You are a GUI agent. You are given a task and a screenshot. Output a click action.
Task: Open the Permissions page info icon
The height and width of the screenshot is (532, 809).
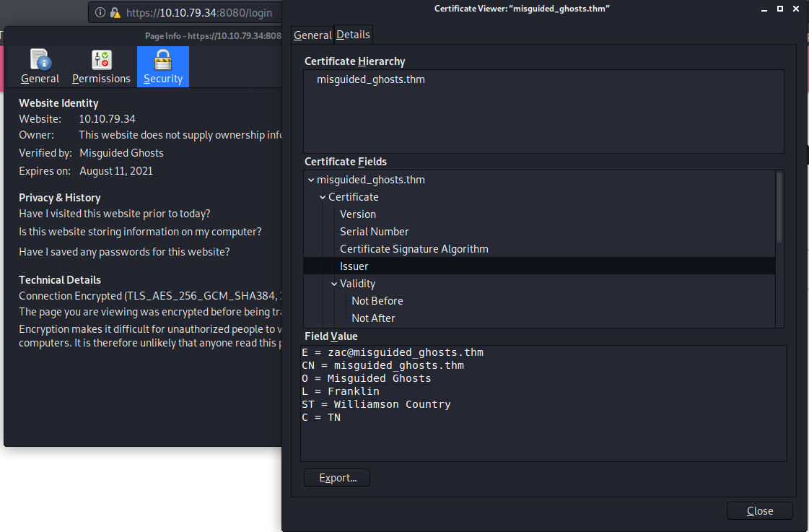101,60
